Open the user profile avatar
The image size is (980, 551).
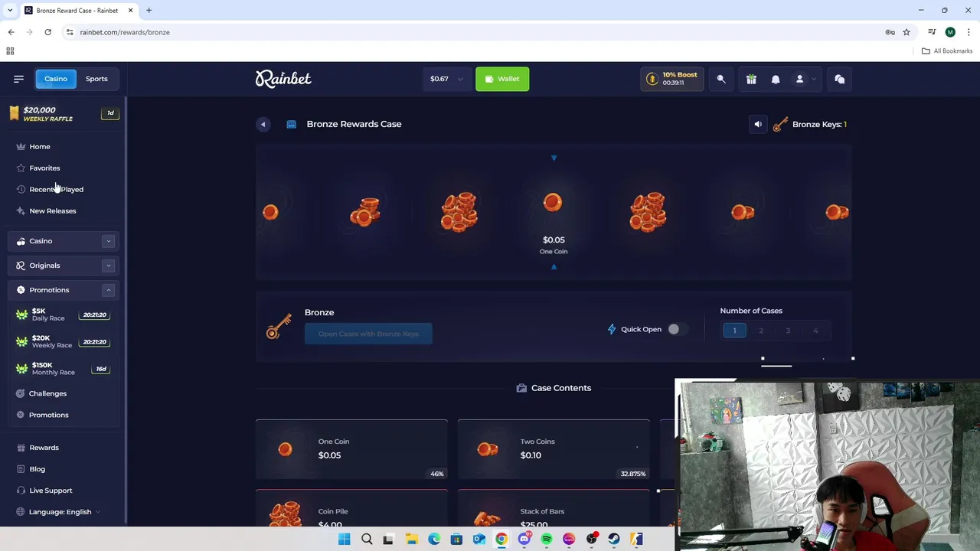[799, 79]
